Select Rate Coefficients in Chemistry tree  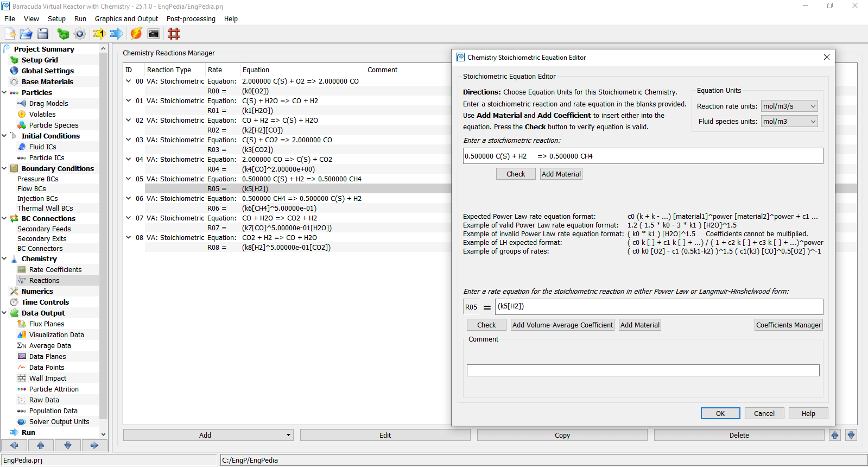click(x=55, y=270)
